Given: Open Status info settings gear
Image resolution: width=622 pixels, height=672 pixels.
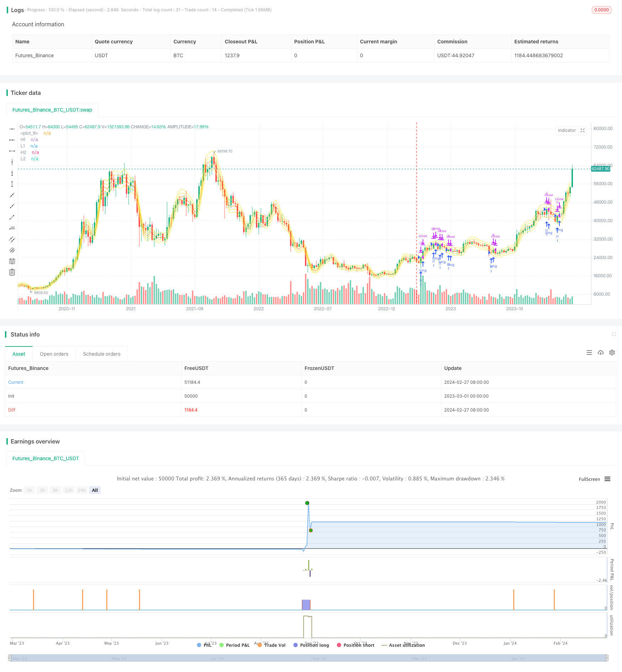Looking at the screenshot, I should tap(612, 353).
